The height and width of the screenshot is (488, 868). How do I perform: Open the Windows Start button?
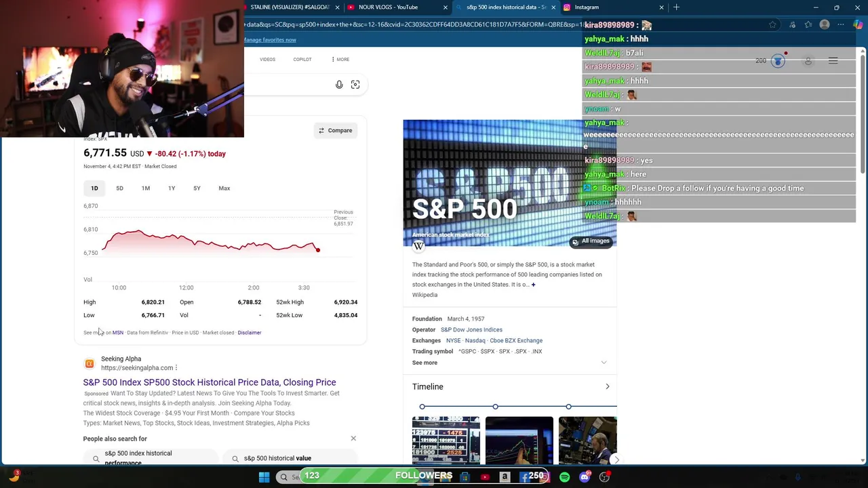click(x=264, y=477)
